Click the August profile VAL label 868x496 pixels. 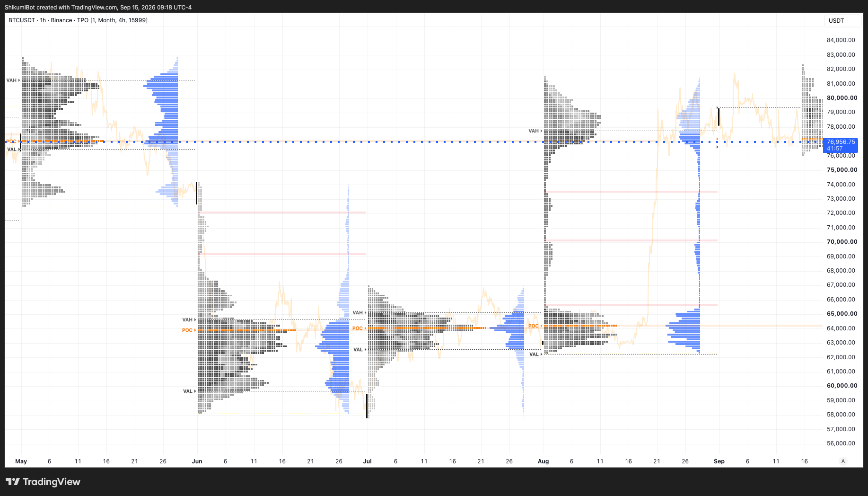pyautogui.click(x=534, y=354)
